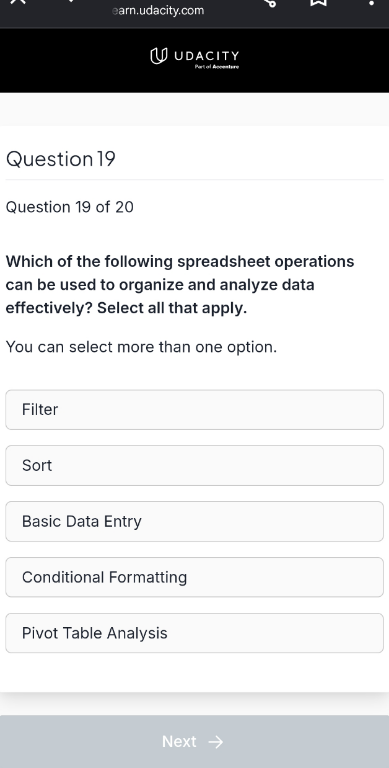Image resolution: width=389 pixels, height=768 pixels.
Task: Select the Filter answer option
Action: [194, 409]
